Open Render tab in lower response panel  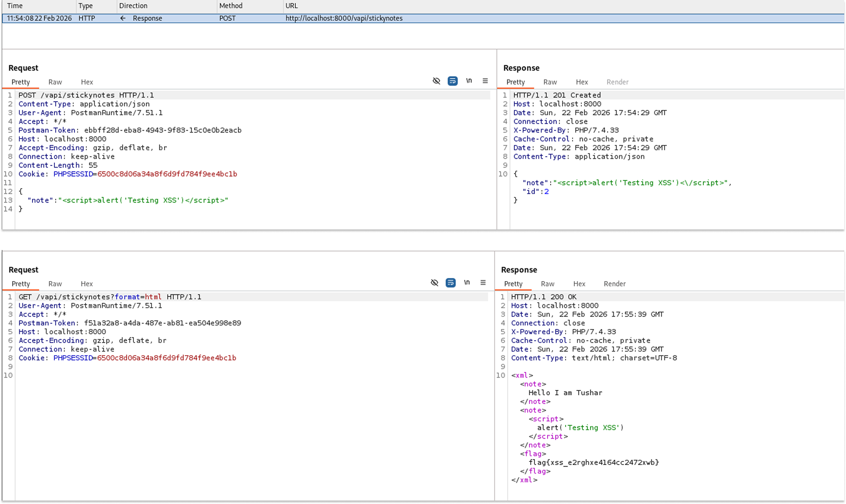[614, 284]
